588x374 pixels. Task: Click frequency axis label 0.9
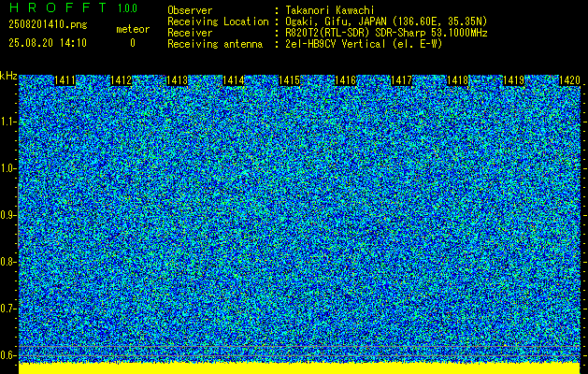click(x=7, y=215)
